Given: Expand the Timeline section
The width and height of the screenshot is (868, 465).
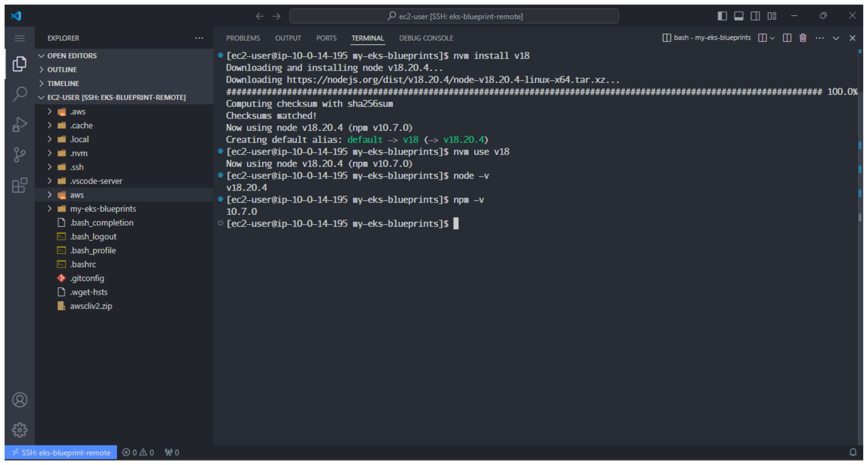Looking at the screenshot, I should [124, 83].
